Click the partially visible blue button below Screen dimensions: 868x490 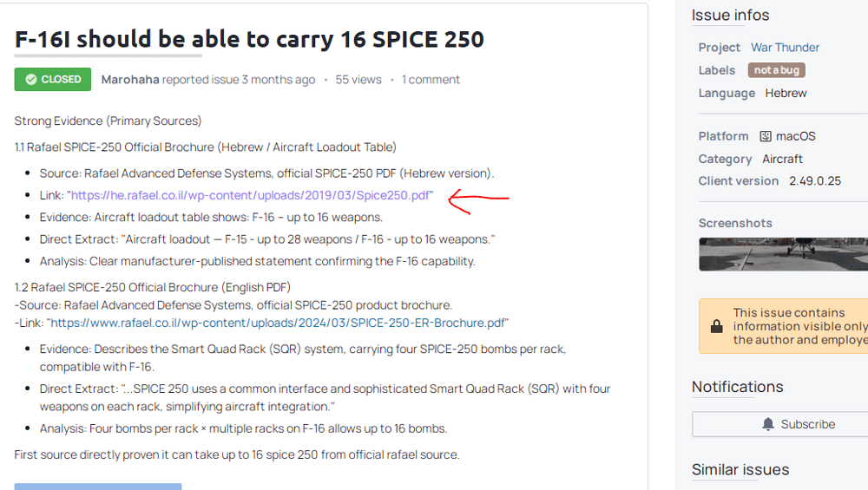click(x=97, y=486)
